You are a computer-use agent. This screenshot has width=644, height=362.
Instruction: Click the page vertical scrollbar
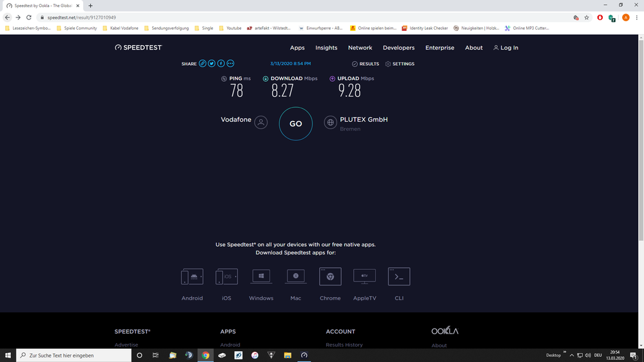point(641,140)
